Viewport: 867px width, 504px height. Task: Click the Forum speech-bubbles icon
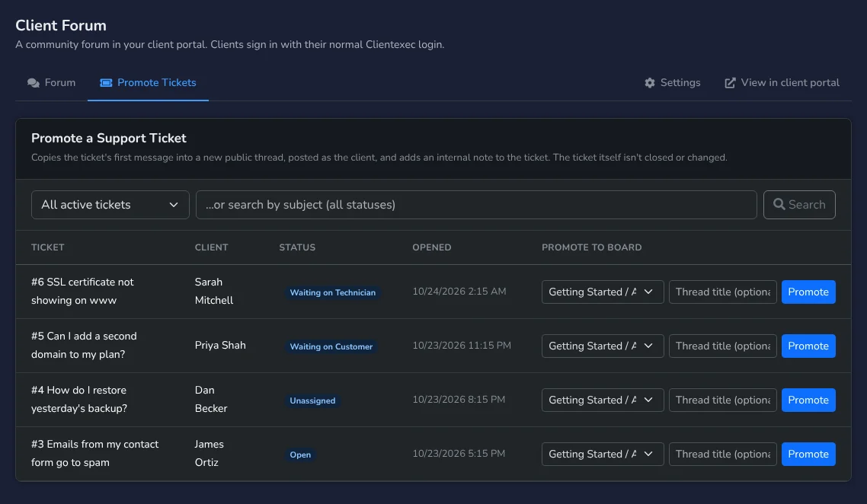coord(34,83)
